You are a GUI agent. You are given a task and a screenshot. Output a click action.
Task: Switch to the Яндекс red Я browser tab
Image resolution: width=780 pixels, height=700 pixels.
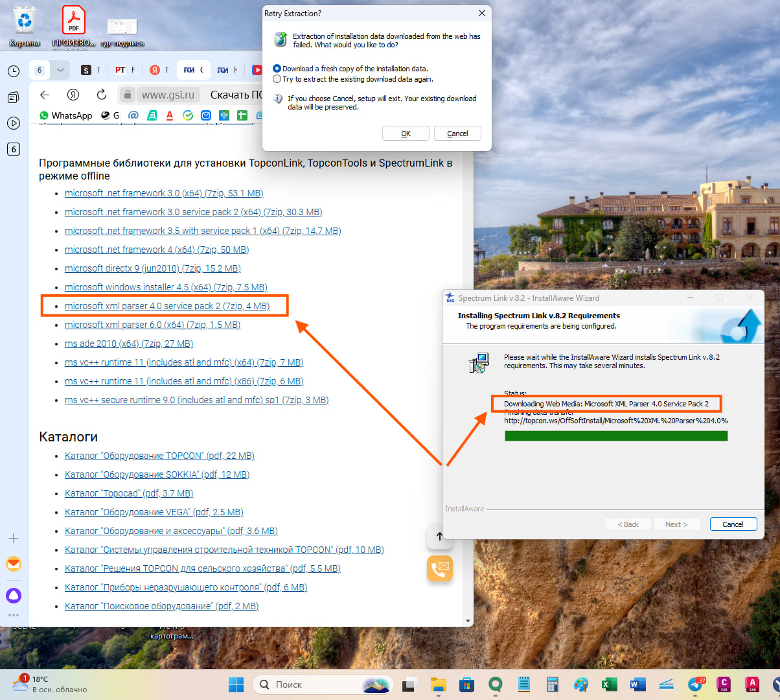tap(159, 70)
